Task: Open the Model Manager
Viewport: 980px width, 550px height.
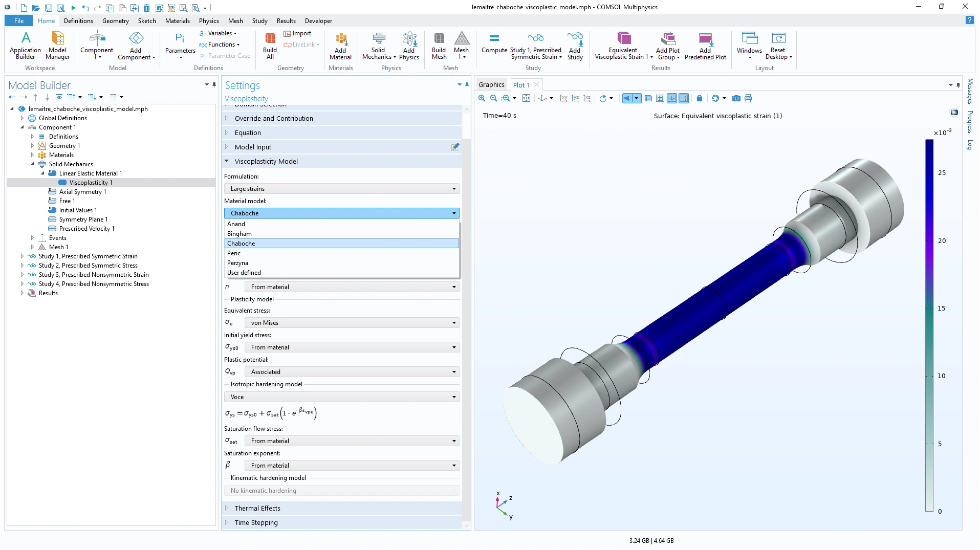Action: [57, 46]
